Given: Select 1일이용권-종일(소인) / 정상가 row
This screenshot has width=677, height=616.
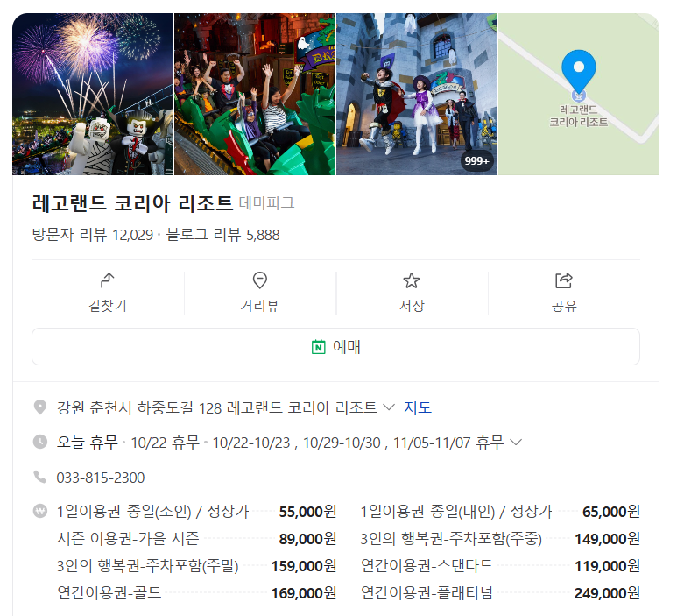Looking at the screenshot, I should [196, 512].
